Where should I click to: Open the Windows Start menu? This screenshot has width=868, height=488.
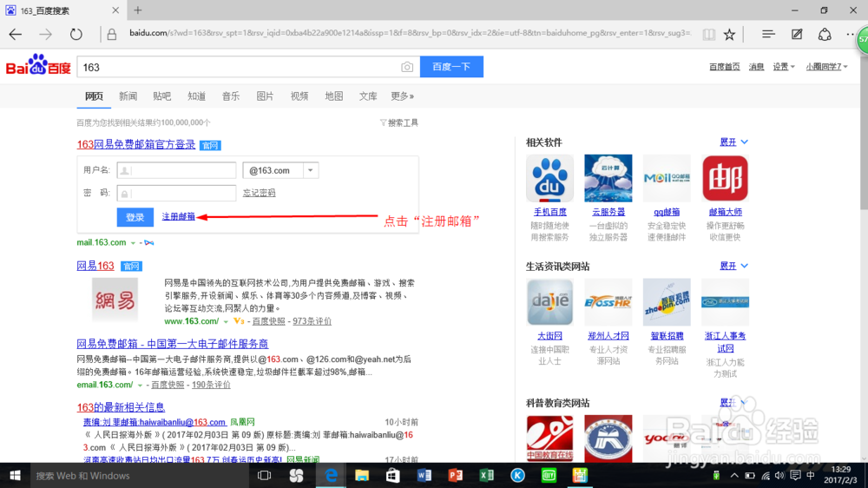pos(15,475)
